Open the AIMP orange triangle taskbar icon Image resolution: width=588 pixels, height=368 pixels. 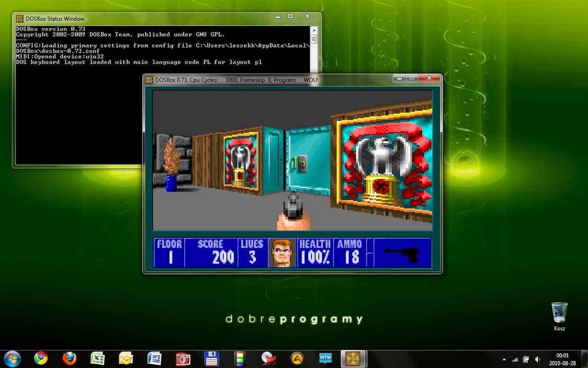tap(297, 358)
